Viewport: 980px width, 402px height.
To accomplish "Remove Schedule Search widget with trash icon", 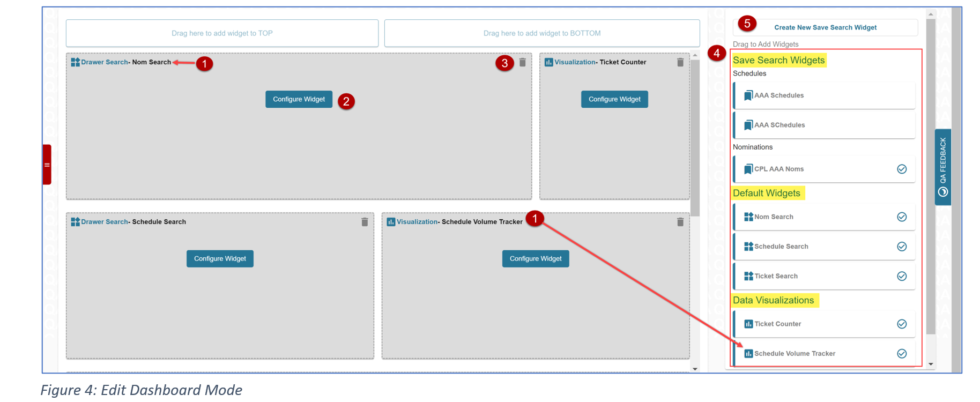I will click(x=365, y=222).
